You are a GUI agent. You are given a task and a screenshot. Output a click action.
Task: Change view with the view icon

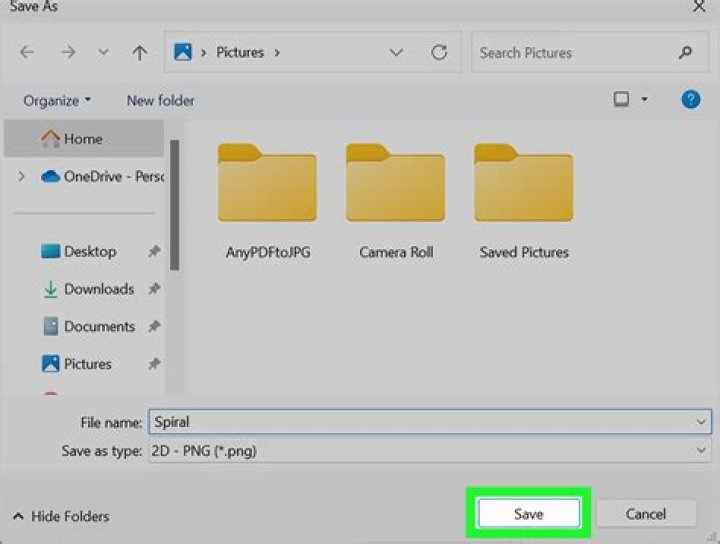pyautogui.click(x=621, y=99)
